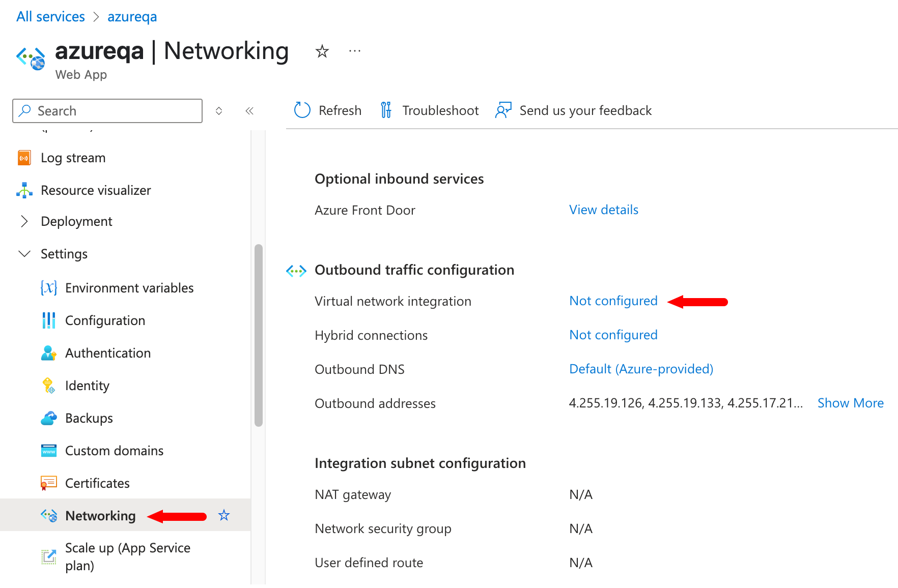
Task: Click Show More for outbound addresses
Action: tap(850, 403)
